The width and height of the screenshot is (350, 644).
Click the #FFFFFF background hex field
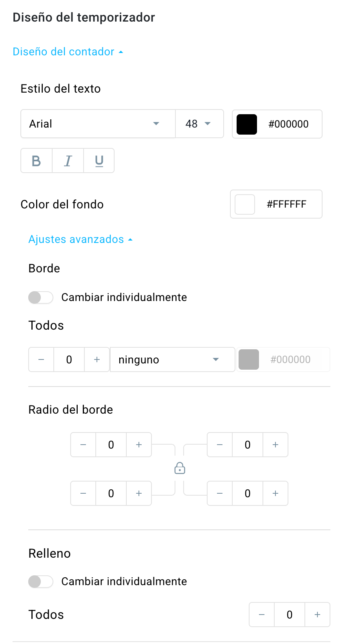(x=286, y=204)
